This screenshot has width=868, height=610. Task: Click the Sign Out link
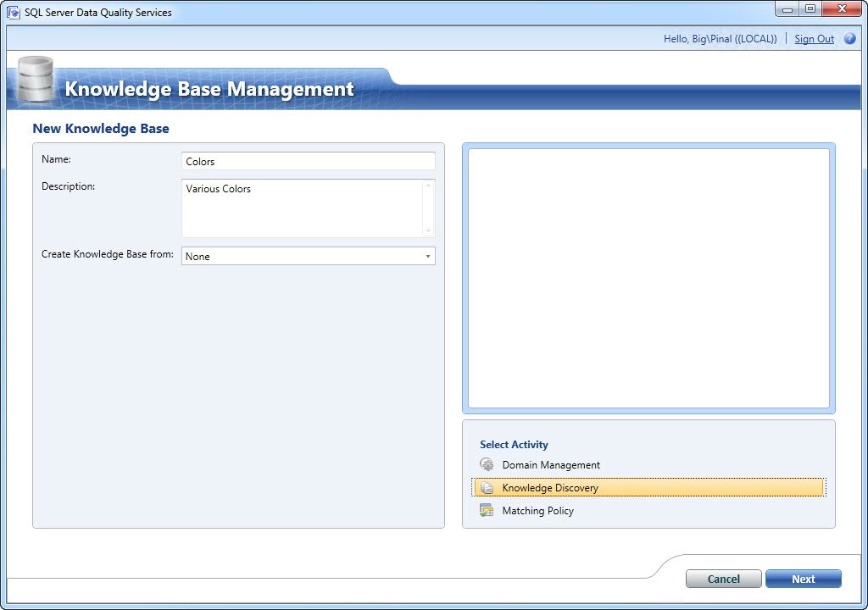[814, 39]
